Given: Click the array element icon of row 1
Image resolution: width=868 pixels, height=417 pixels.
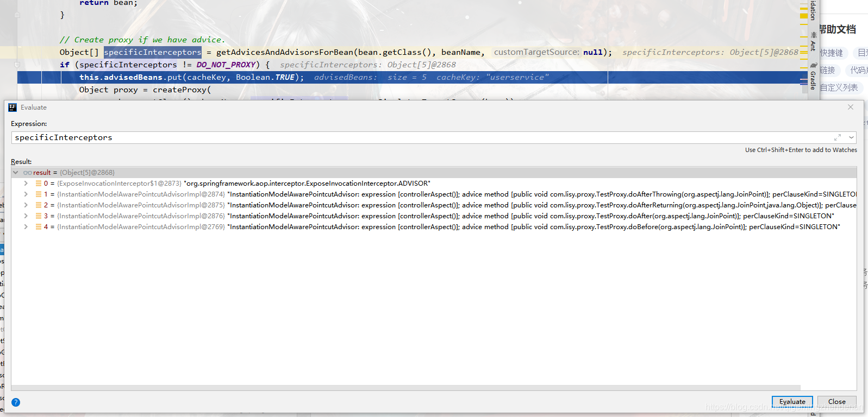Looking at the screenshot, I should (x=39, y=194).
